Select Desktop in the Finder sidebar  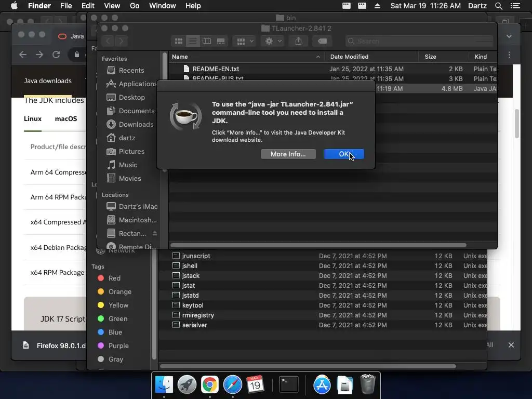point(126,97)
